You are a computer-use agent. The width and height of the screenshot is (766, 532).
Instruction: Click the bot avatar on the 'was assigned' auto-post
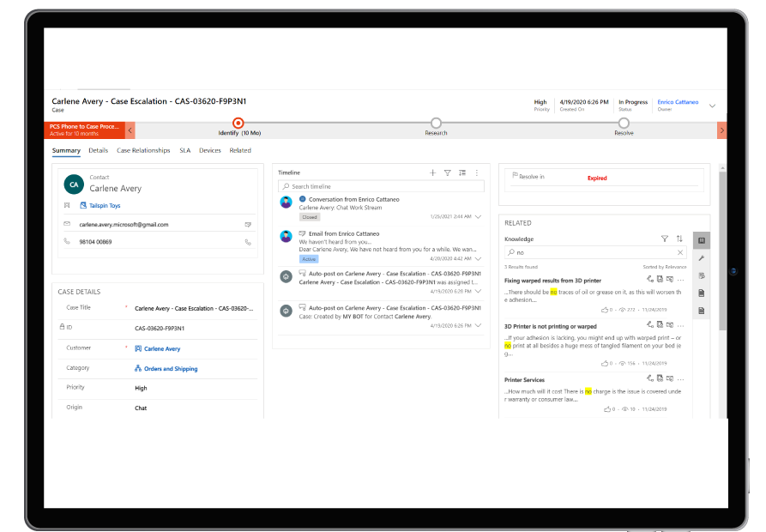pos(286,276)
